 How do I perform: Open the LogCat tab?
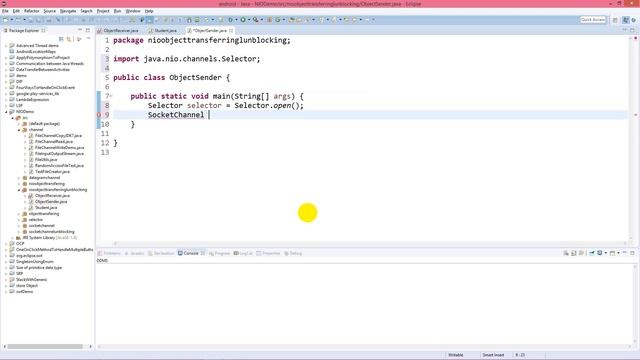[x=243, y=253]
